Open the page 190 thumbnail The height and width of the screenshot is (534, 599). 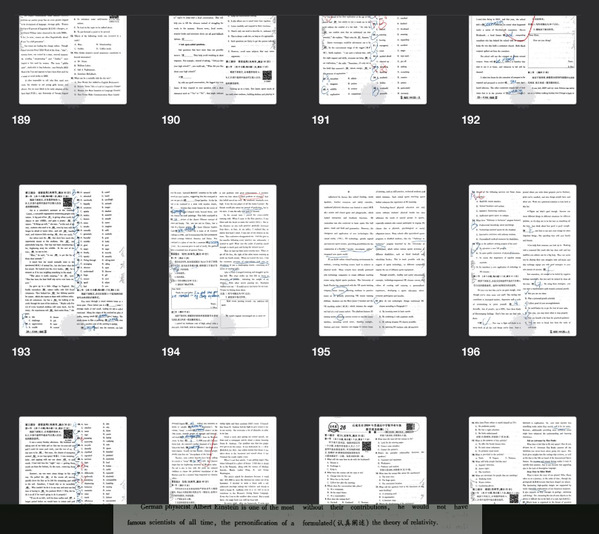coord(223,60)
